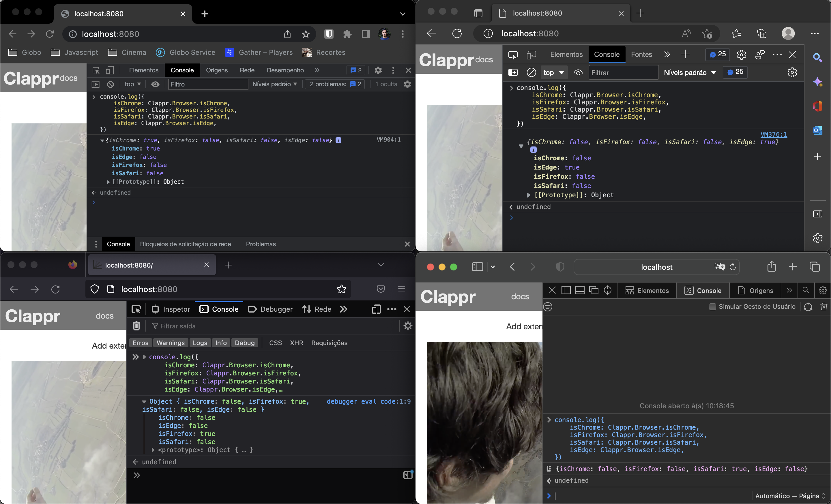Clear Safari console with the trash icon
Viewport: 831px width, 504px height.
pos(823,306)
